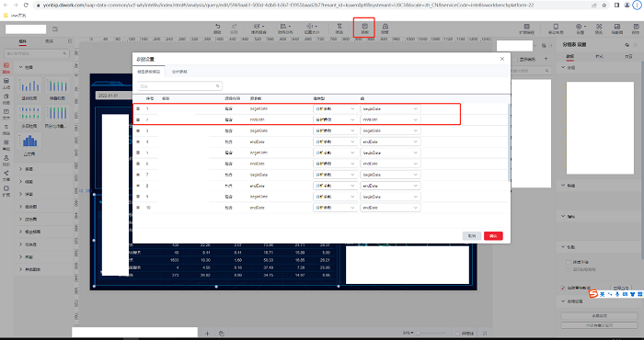Open row 4 endDate value dropdown
The height and width of the screenshot is (340, 644).
point(390,142)
